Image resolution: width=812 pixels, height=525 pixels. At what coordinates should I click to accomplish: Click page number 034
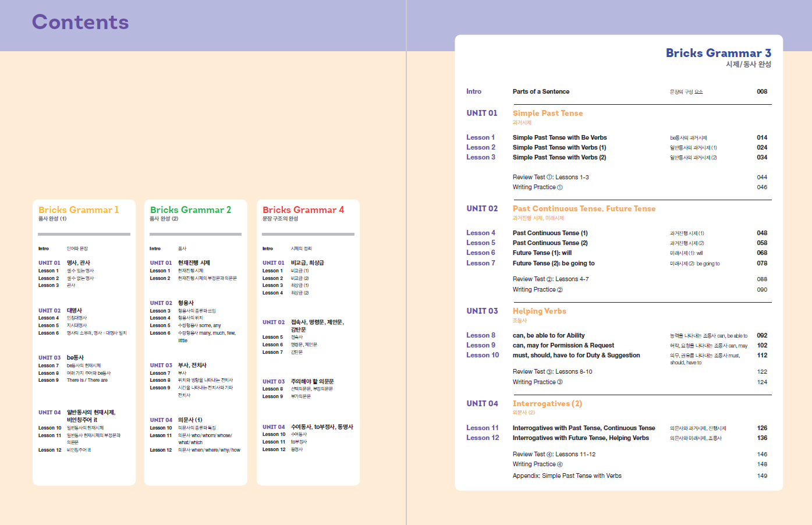[762, 157]
